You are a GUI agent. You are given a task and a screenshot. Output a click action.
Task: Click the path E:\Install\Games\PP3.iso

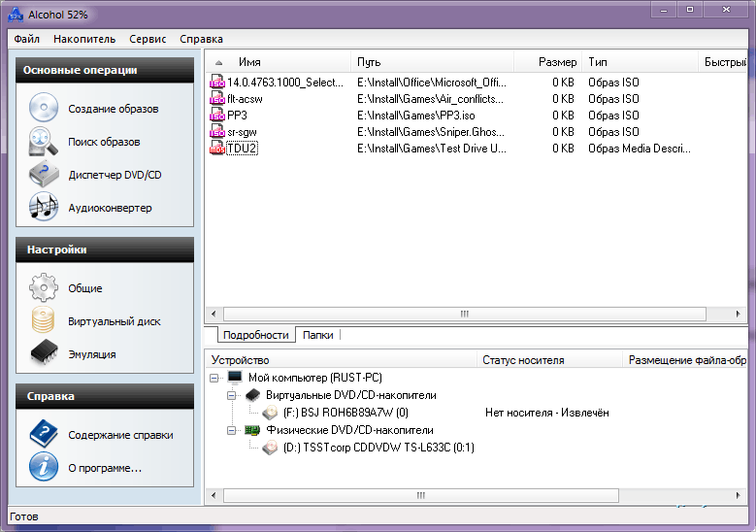416,116
